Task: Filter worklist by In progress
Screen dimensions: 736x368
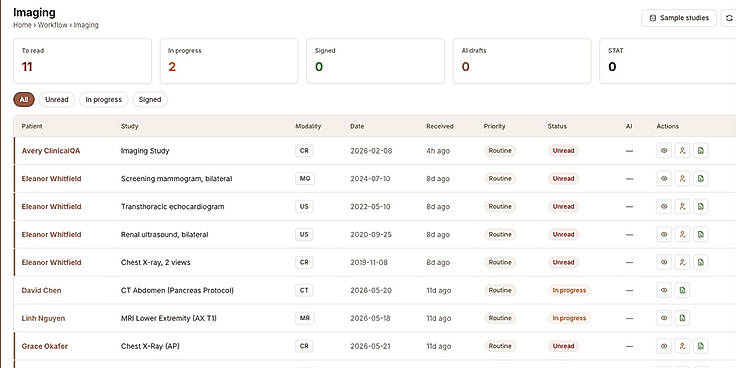Action: click(103, 100)
